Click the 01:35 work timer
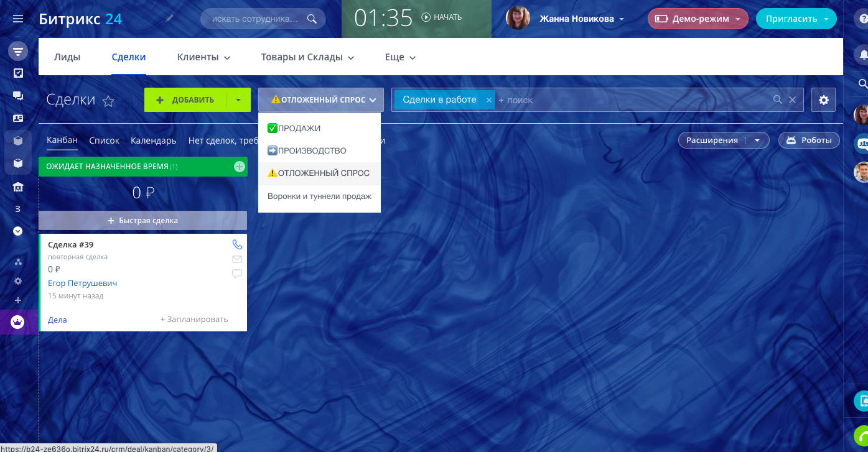868x452 pixels. 383,18
